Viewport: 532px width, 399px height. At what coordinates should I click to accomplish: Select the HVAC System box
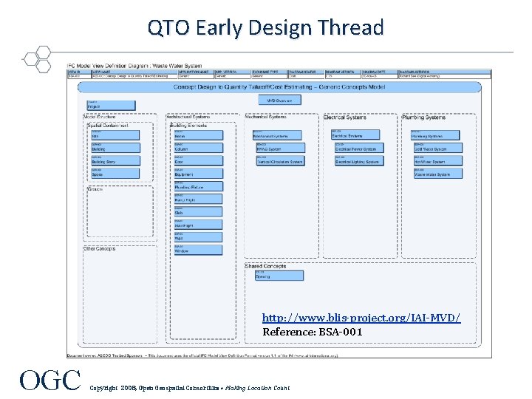pos(281,148)
